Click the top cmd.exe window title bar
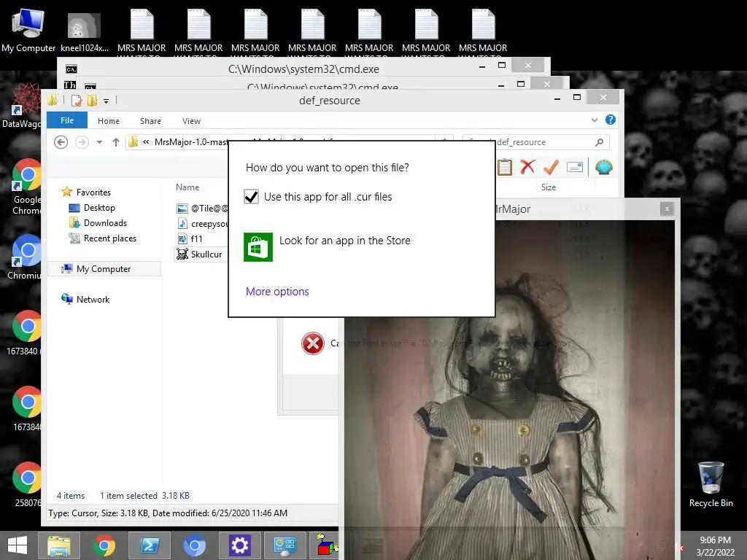The image size is (747, 560). tap(303, 69)
